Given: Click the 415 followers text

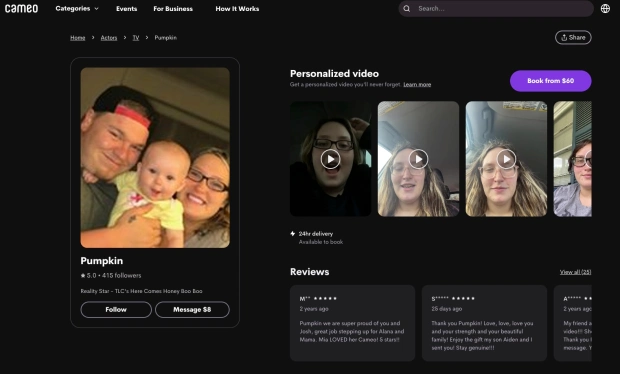Looking at the screenshot, I should point(121,276).
